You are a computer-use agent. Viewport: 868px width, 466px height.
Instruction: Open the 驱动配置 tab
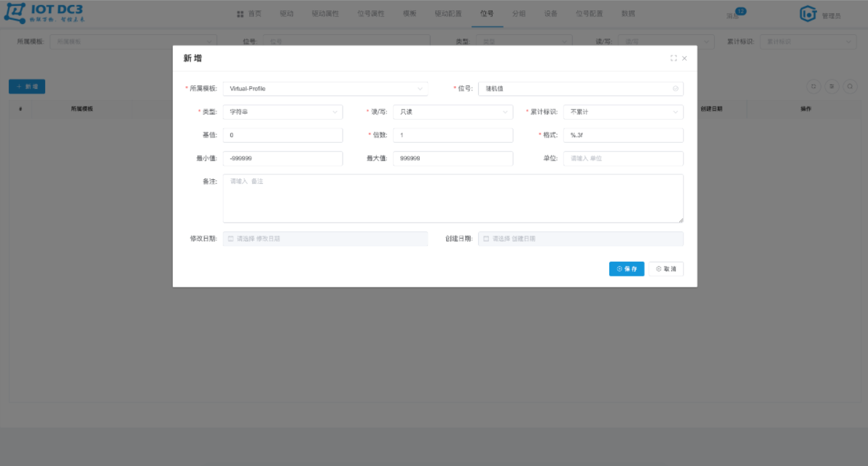pyautogui.click(x=447, y=14)
